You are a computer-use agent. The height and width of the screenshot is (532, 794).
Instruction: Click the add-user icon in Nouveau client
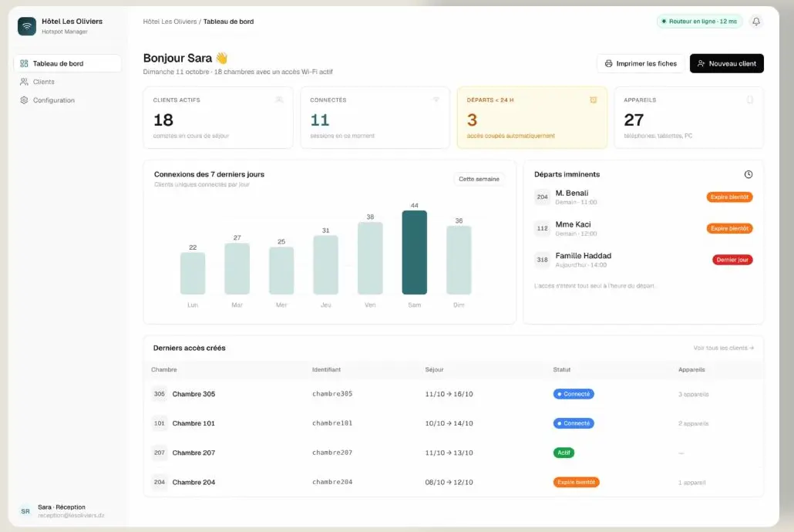tap(701, 63)
